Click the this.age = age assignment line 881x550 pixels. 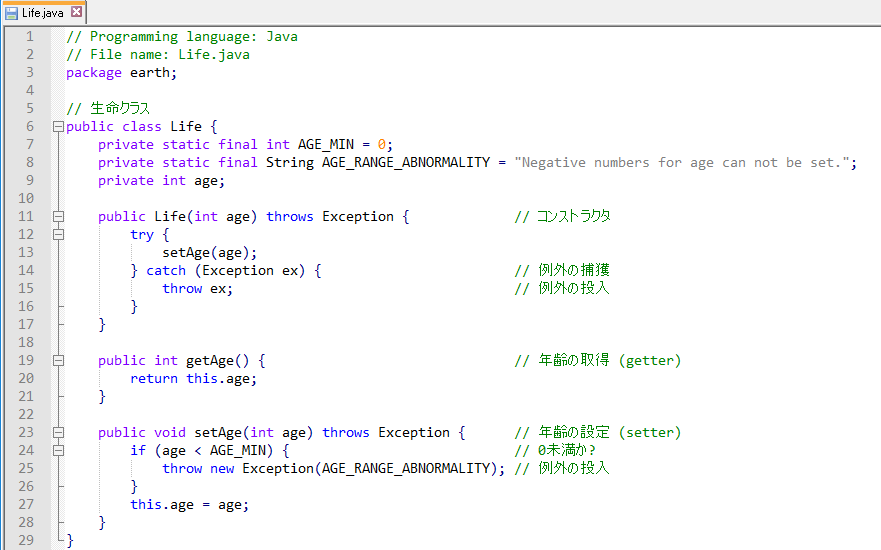(189, 504)
